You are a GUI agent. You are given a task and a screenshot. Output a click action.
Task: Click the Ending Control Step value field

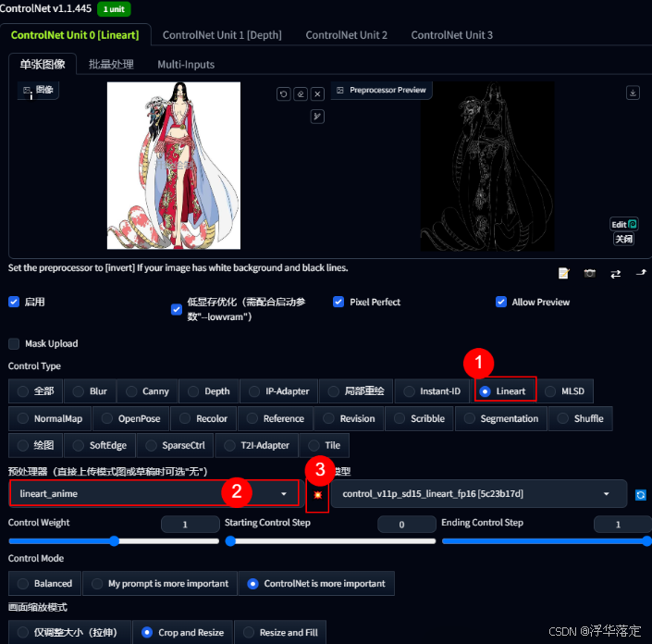pyautogui.click(x=622, y=525)
